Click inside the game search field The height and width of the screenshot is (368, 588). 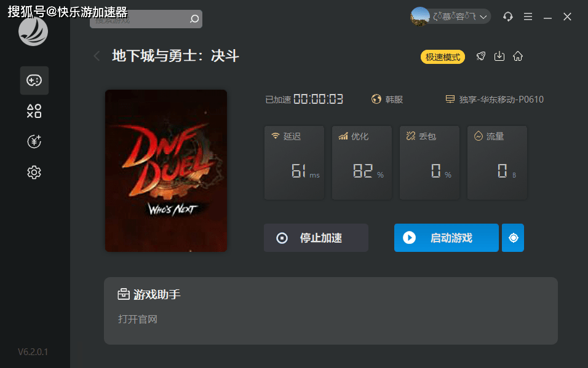(146, 18)
